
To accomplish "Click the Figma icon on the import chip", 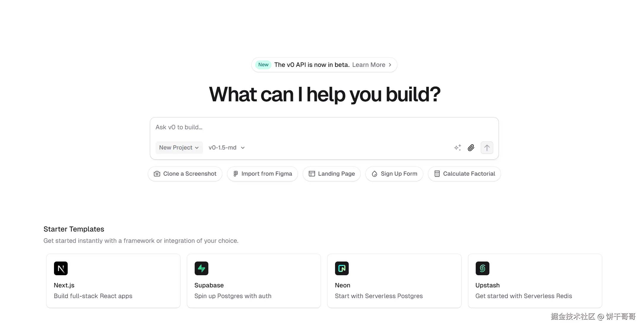I will coord(236,174).
